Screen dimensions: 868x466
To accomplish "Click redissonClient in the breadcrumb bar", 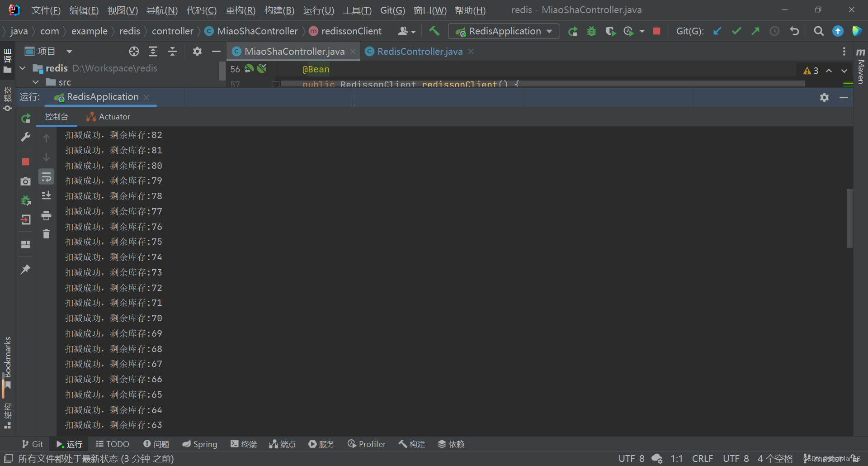I will (x=351, y=31).
